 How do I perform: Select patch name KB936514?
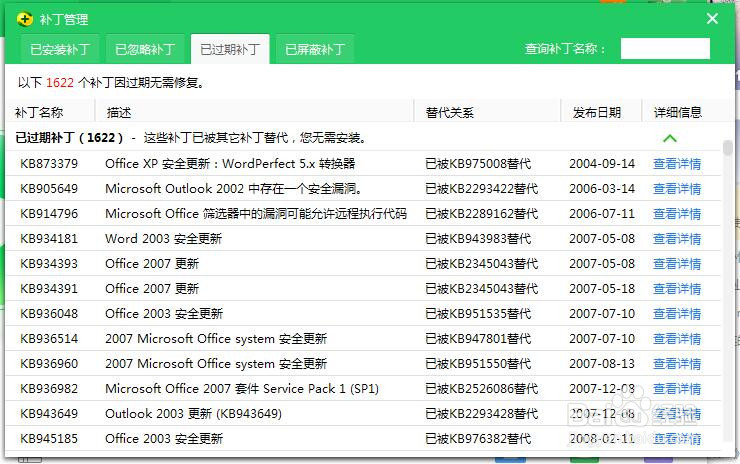(x=49, y=339)
